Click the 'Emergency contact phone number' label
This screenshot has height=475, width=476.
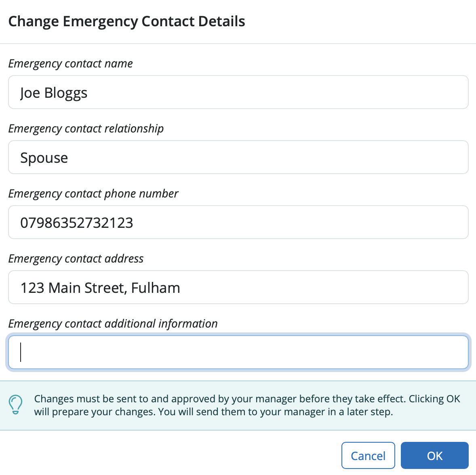[x=93, y=193]
